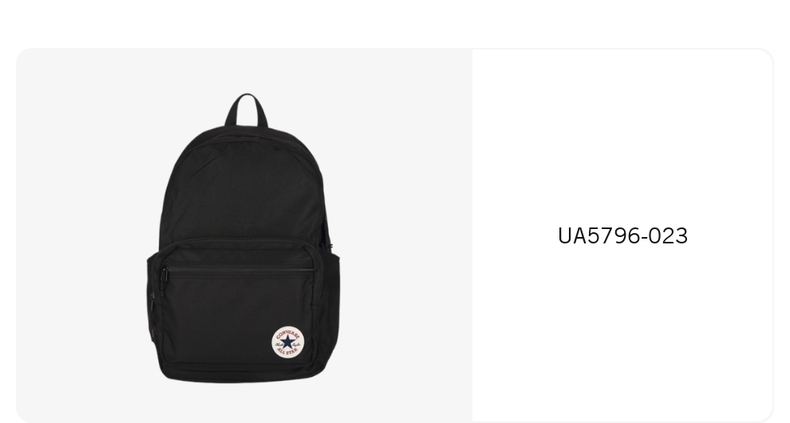Click the product code UA5796-023

pos(623,236)
